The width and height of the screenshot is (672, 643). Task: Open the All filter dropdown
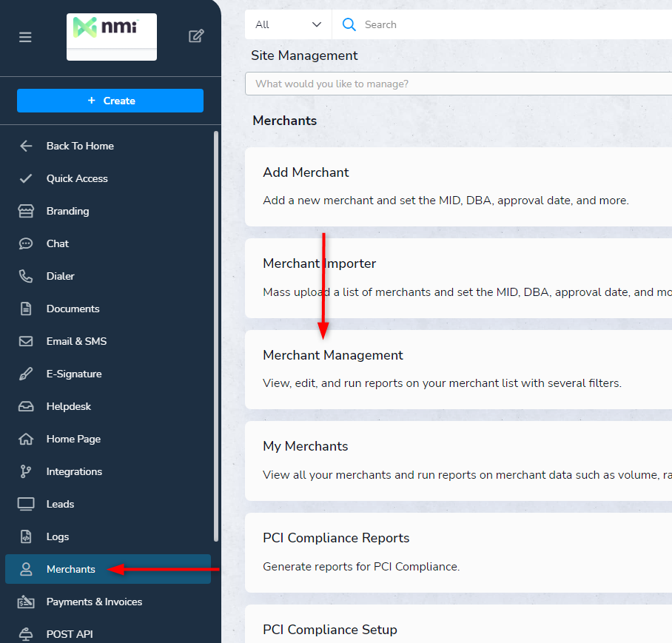(289, 24)
